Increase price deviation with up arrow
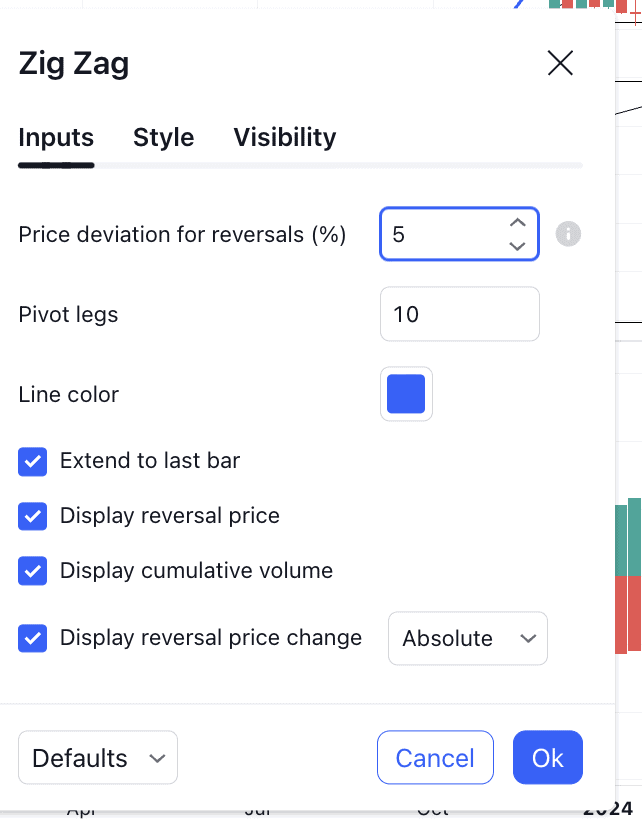The height and width of the screenshot is (826, 642). [517, 224]
